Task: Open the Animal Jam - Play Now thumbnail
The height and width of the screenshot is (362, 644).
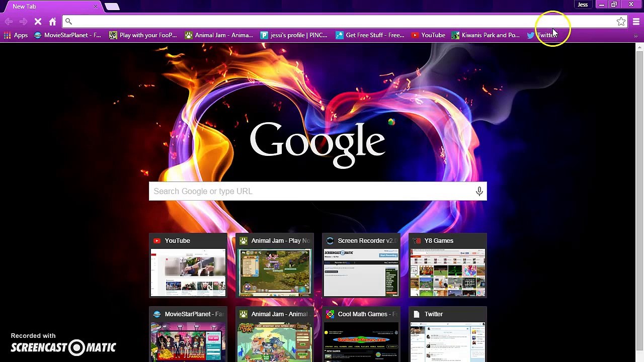Action: pos(275,265)
